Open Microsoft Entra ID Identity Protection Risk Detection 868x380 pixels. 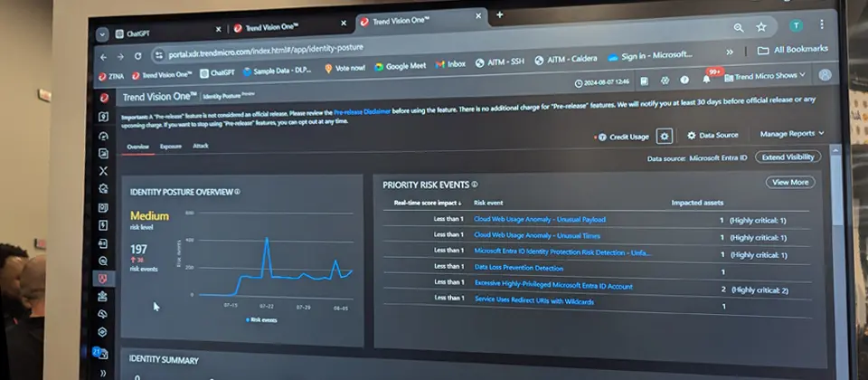(x=562, y=252)
